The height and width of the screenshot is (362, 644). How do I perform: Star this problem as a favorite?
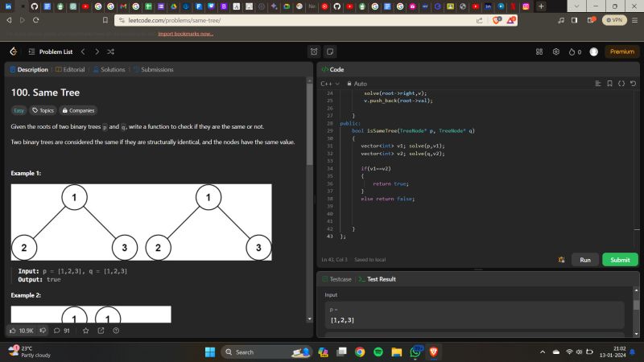click(x=85, y=330)
